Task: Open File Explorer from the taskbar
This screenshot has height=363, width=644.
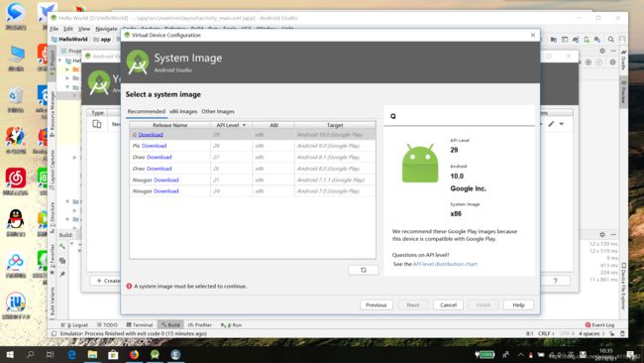Action: (92, 354)
